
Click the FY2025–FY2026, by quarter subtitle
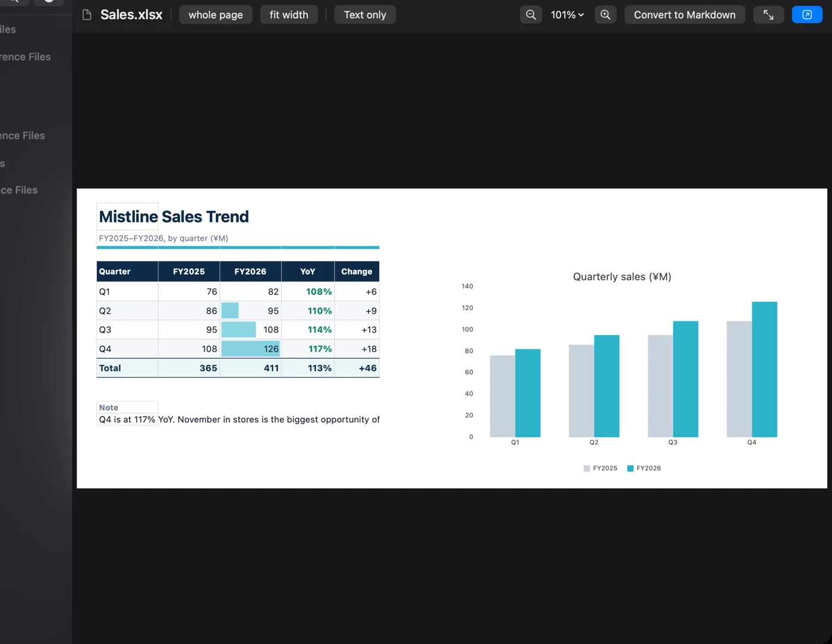[x=163, y=238]
